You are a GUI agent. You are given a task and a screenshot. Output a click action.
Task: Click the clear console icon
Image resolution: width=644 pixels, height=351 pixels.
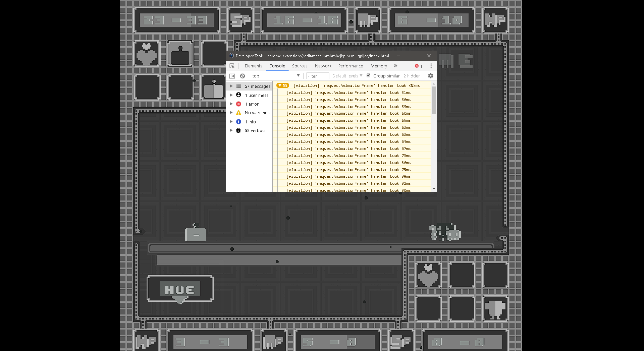point(243,76)
